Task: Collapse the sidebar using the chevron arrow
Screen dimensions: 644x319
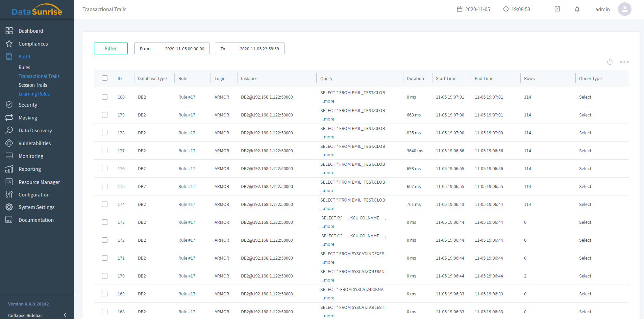Action: tap(65, 315)
